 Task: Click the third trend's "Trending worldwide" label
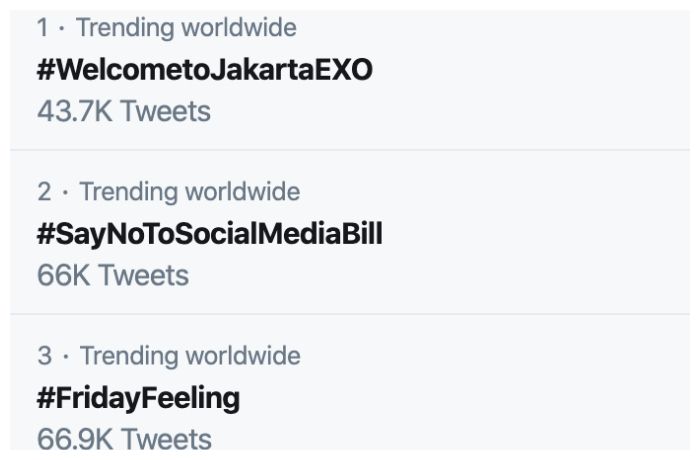coord(190,355)
